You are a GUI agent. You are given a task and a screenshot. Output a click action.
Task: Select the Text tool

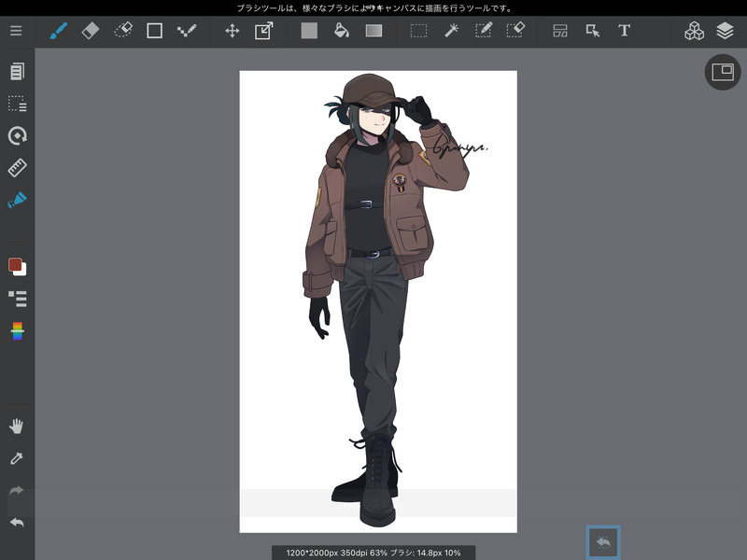coord(624,31)
